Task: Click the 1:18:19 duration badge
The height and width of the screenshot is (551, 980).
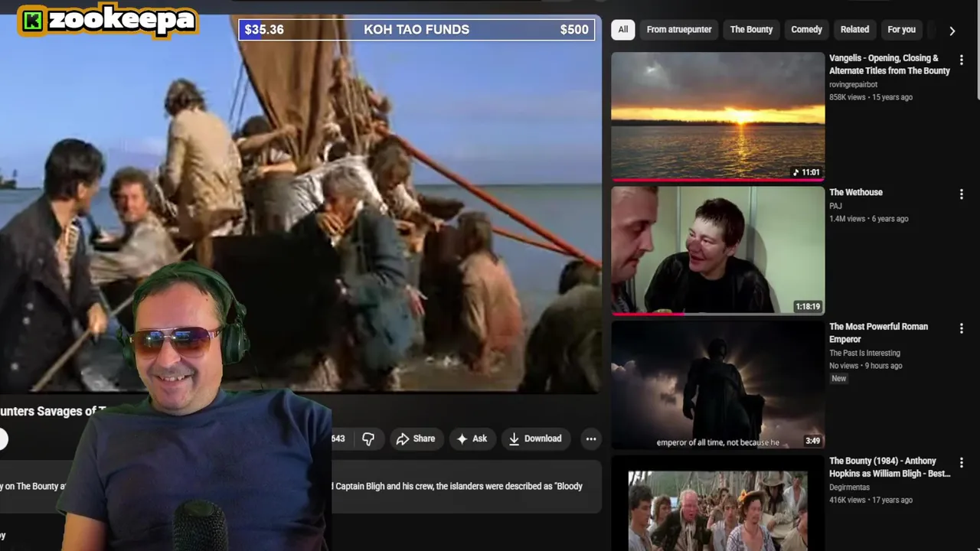Action: [x=808, y=306]
